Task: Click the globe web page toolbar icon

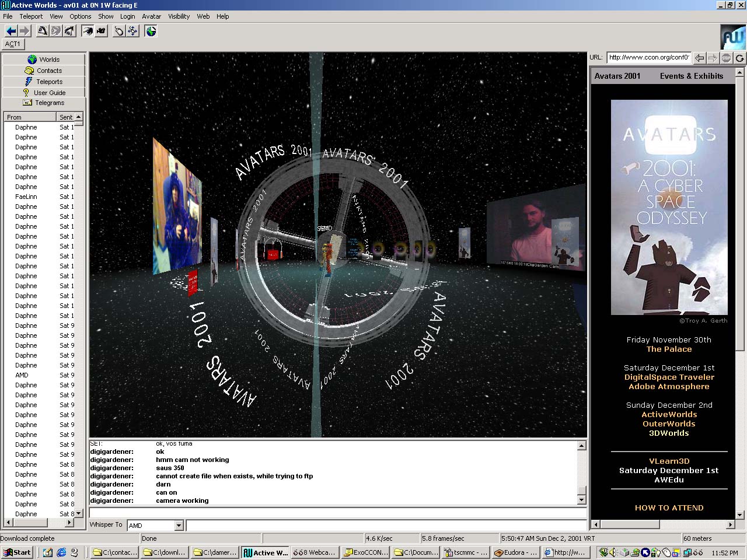Action: [151, 31]
